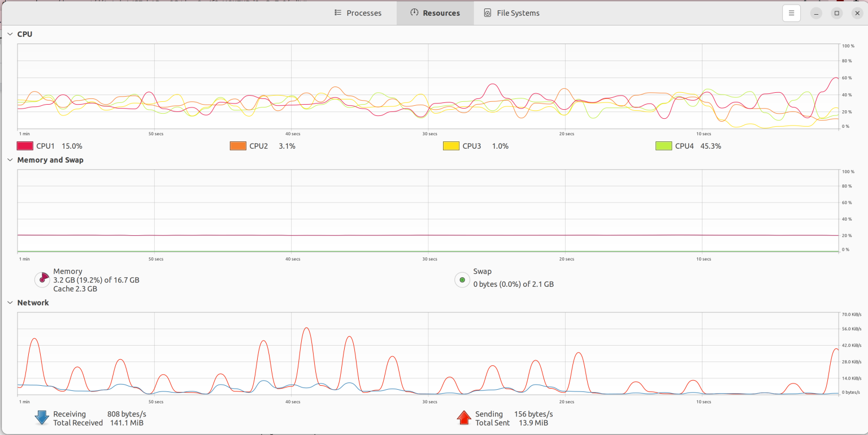Click the Processes list icon
Image resolution: width=868 pixels, height=435 pixels.
coord(338,12)
